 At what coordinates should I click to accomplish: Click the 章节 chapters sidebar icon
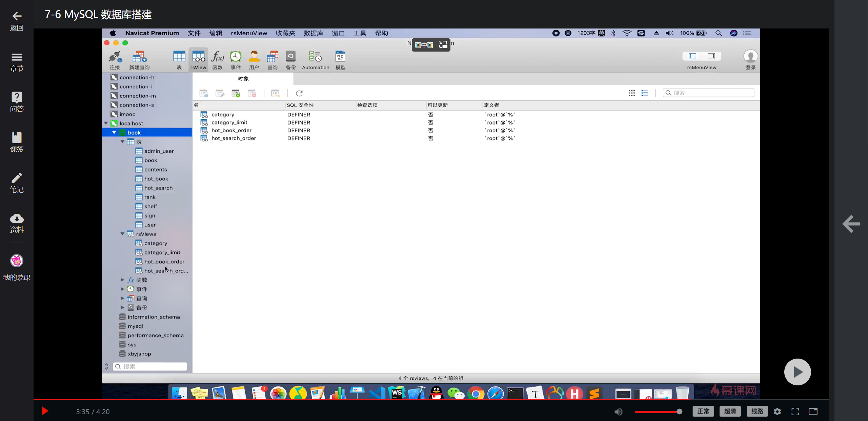click(x=17, y=62)
